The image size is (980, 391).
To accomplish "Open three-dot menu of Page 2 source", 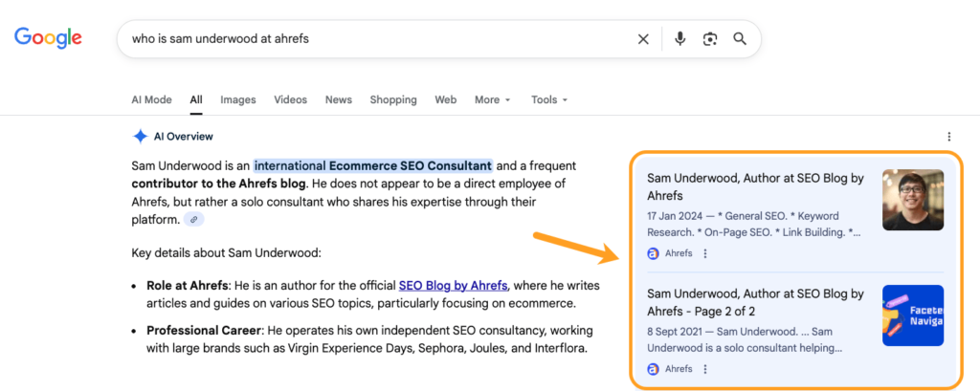I will (x=705, y=369).
